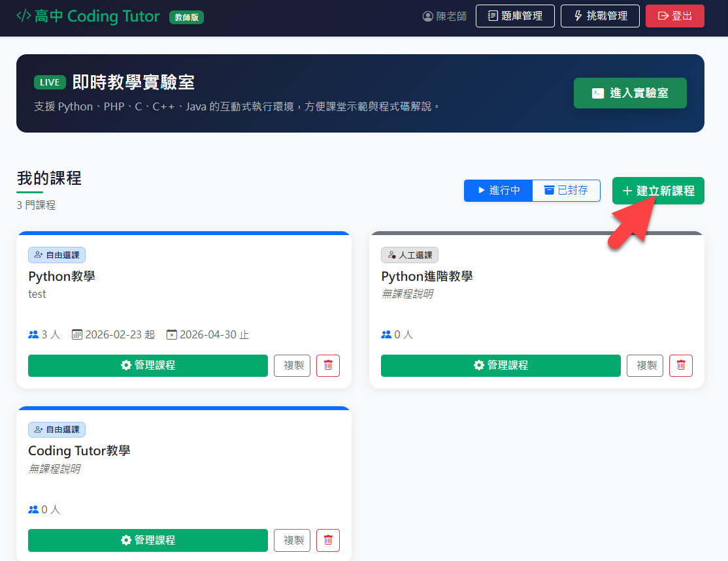The width and height of the screenshot is (728, 561).
Task: Click trash icon for Coding Tutor教學 course
Action: coord(328,540)
